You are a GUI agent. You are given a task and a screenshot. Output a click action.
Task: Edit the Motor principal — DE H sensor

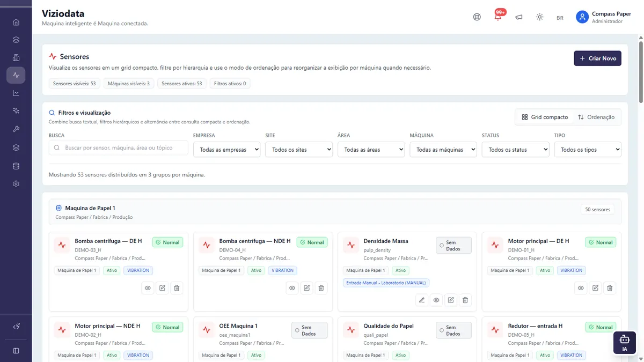[x=595, y=288]
